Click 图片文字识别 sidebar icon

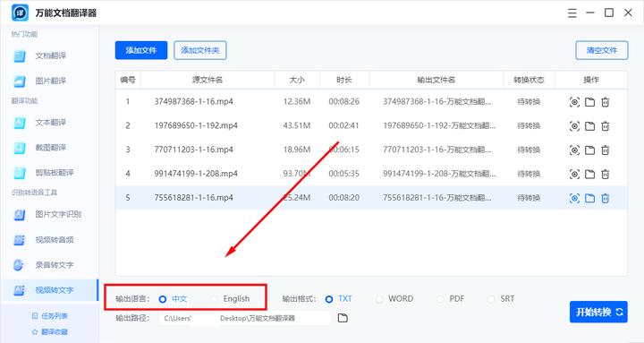point(20,214)
